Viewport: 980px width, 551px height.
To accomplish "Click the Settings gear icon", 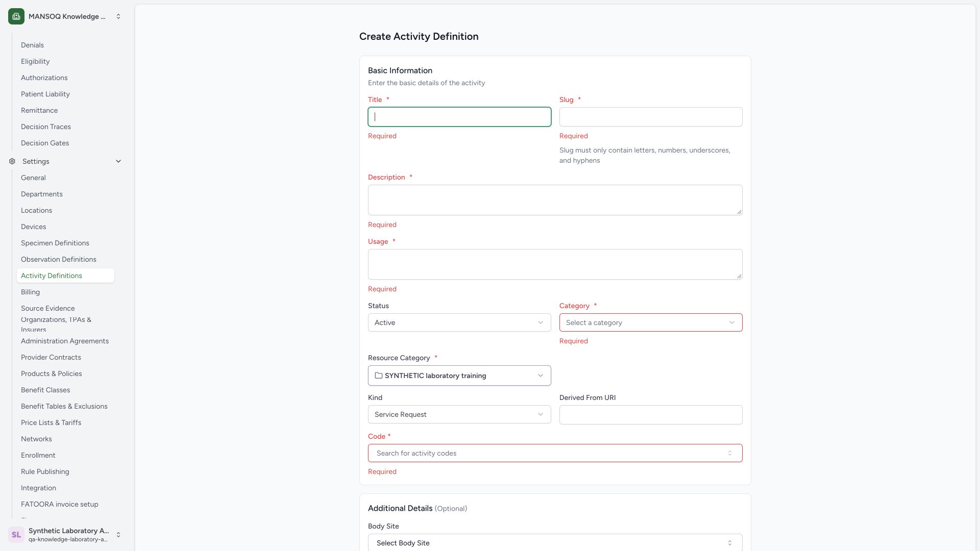I will click(x=12, y=161).
